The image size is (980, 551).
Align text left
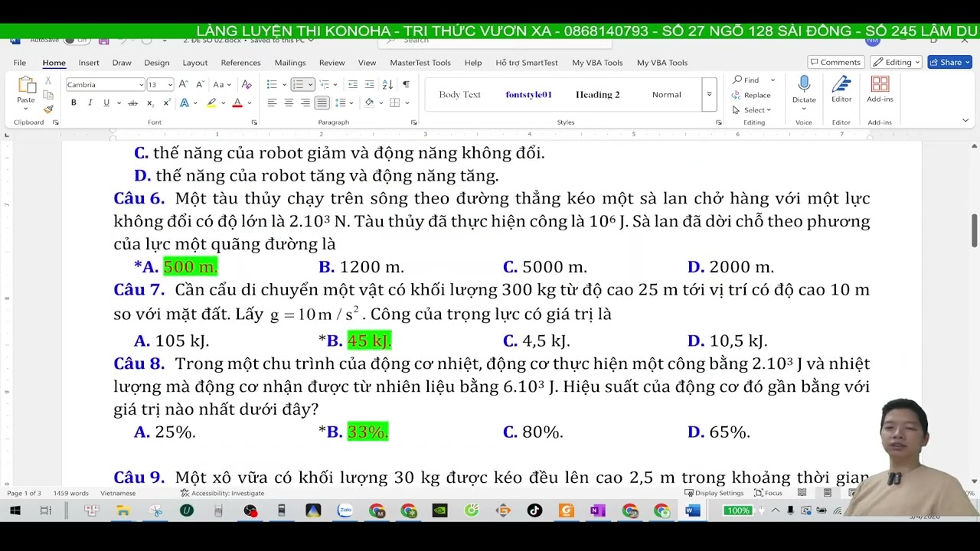pos(272,103)
